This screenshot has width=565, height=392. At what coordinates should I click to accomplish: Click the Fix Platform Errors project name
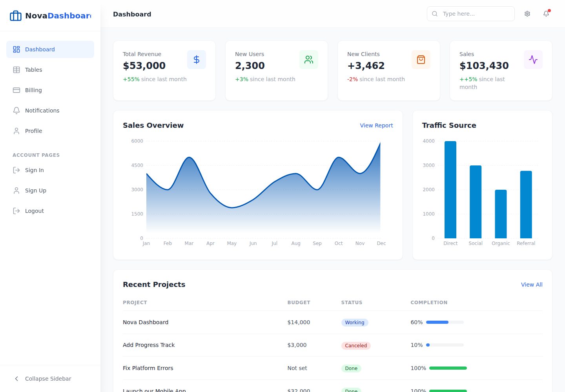[x=148, y=368]
